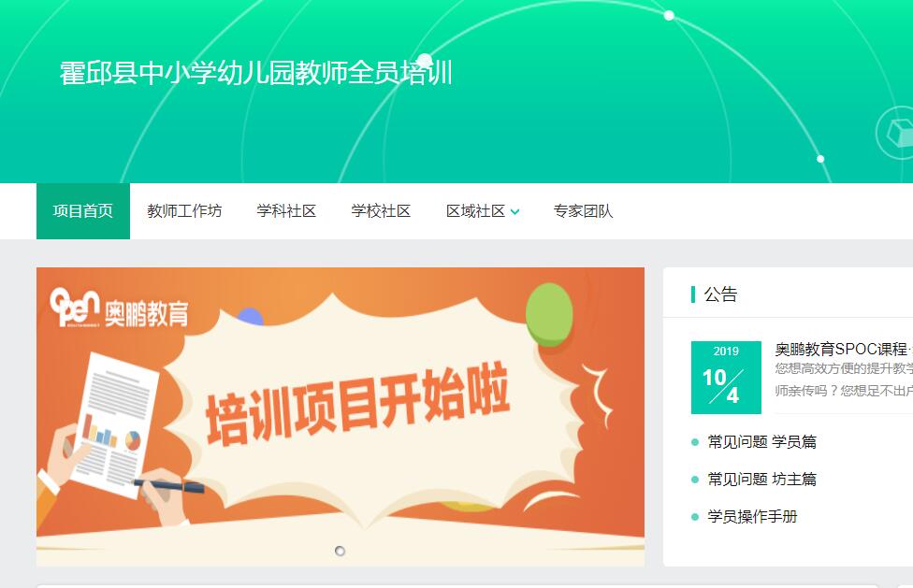Click the carousel indicator dot on banner
This screenshot has height=588, width=913.
click(x=341, y=551)
